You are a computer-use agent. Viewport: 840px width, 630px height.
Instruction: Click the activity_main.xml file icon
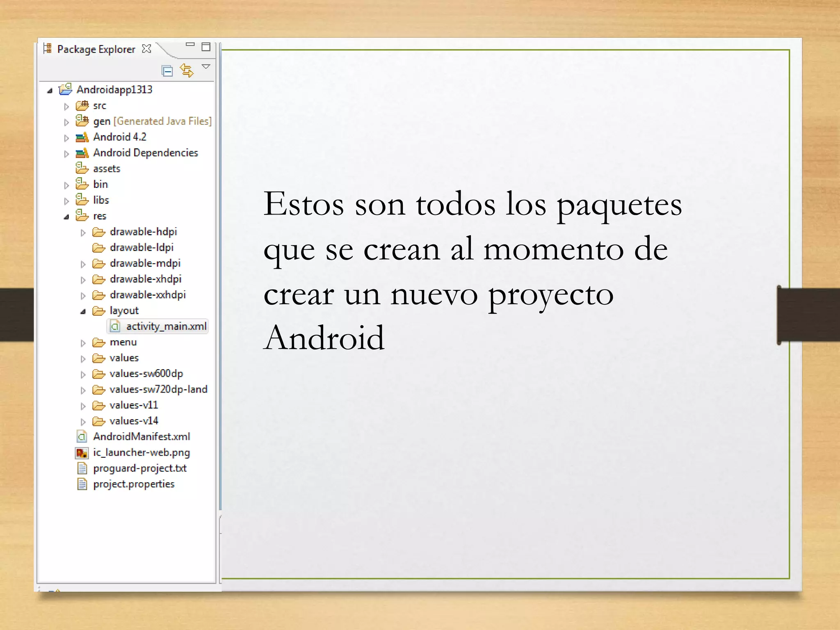115,326
